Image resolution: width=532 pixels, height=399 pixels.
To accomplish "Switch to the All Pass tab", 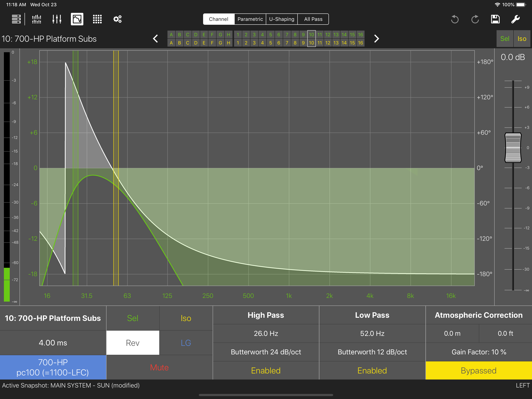I will coord(313,19).
